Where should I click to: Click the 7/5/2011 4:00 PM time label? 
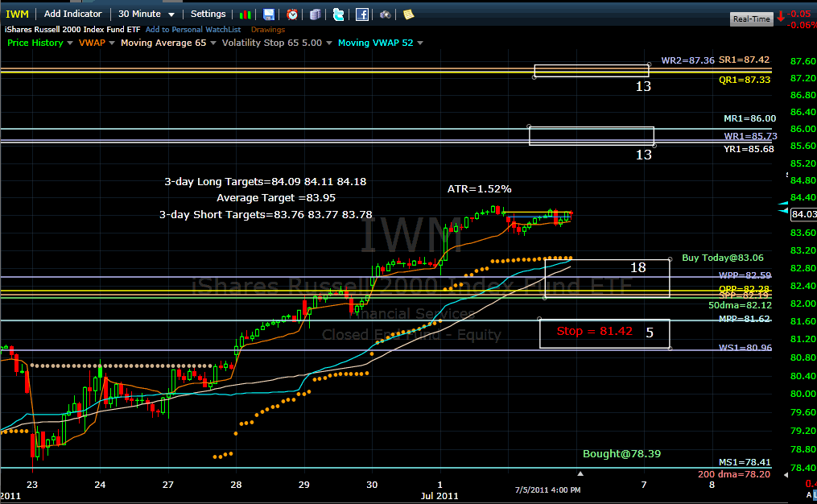point(547,490)
